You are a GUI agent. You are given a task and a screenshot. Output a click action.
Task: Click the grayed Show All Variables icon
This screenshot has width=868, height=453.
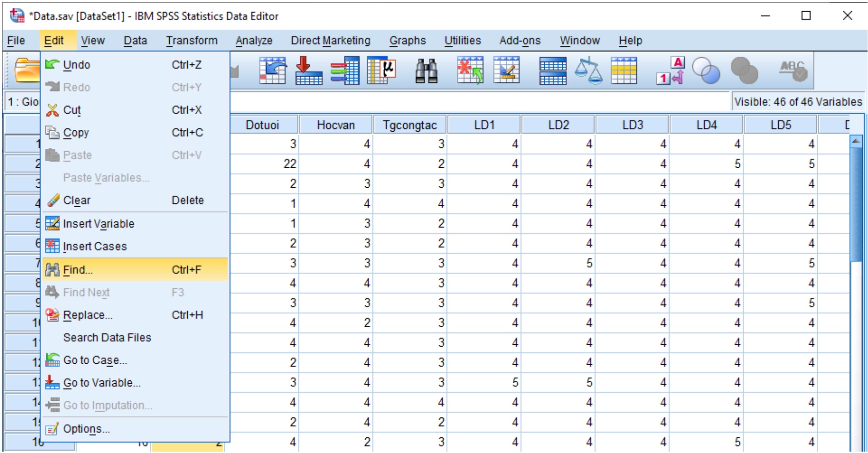744,71
